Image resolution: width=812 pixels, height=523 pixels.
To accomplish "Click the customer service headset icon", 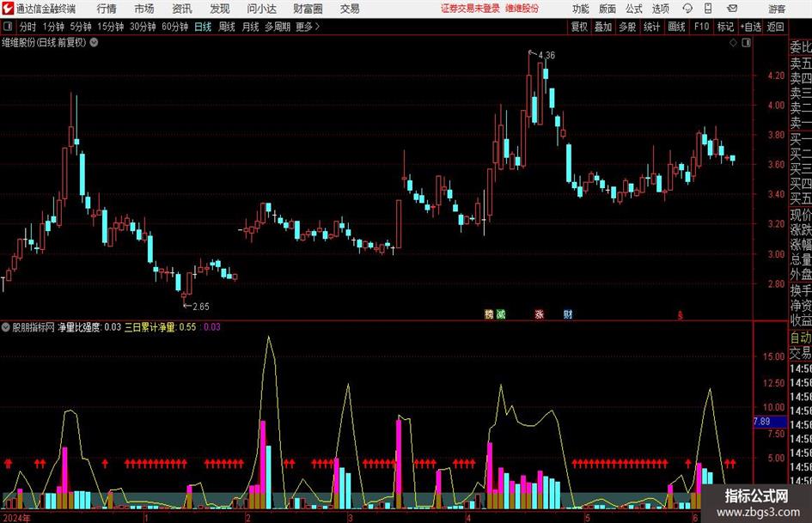I will point(687,9).
